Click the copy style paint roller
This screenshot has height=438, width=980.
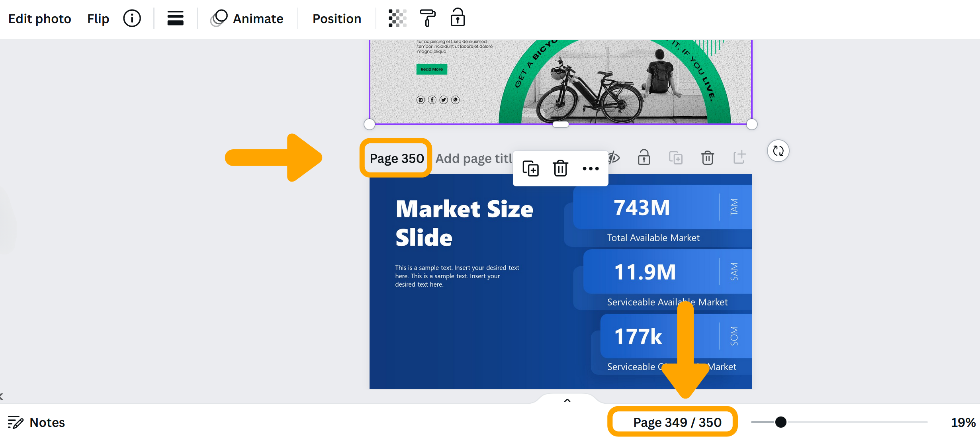pos(428,18)
